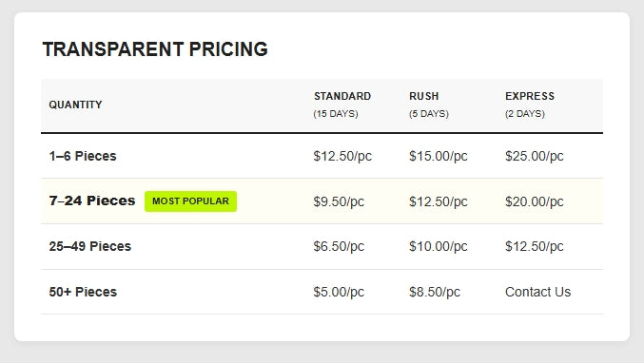Select the 50+ Pieces row label
The width and height of the screenshot is (644, 363).
83,292
